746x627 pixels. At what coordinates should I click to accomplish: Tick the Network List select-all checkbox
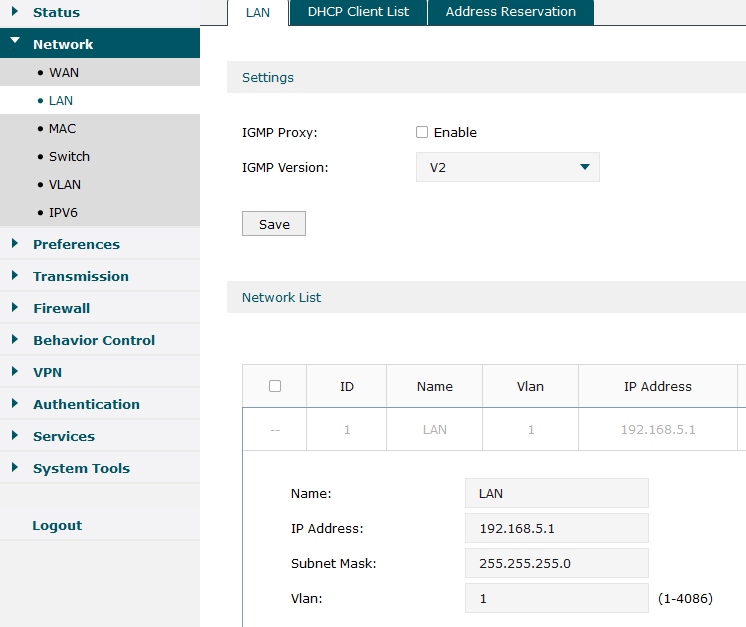[x=275, y=386]
